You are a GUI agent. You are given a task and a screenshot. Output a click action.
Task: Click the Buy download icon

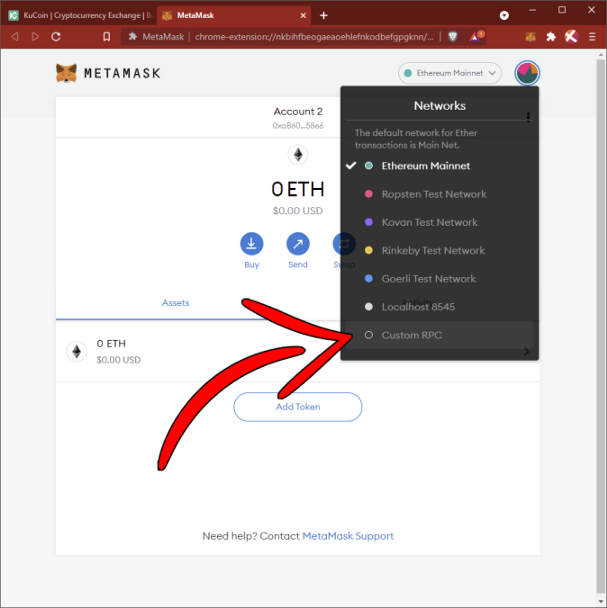point(251,244)
